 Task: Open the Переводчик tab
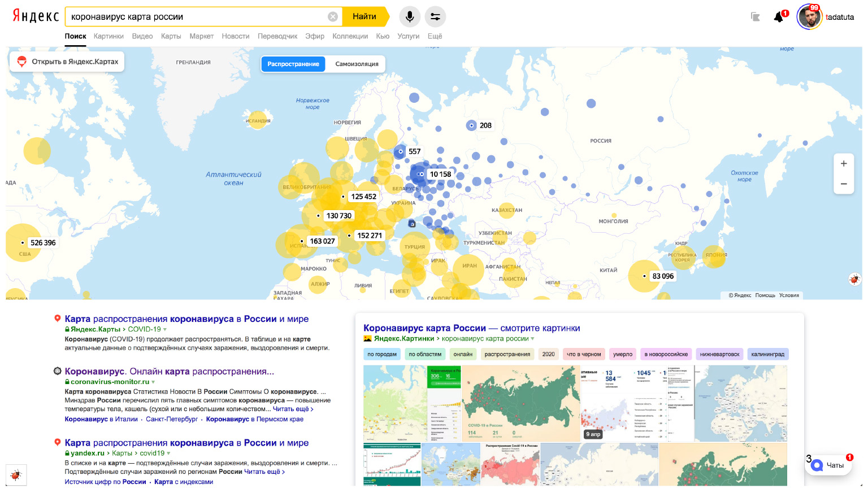click(x=277, y=36)
